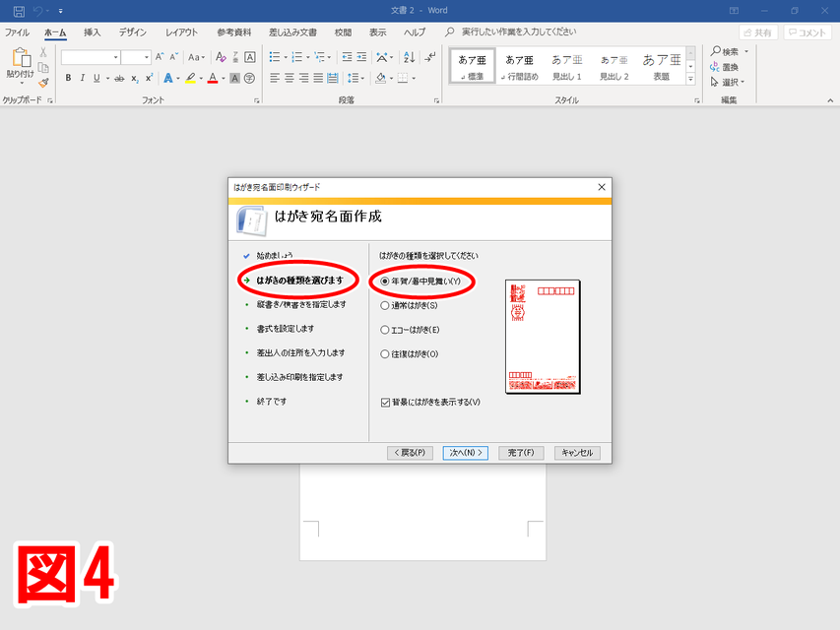Click 検索 in the editing group

tap(725, 51)
